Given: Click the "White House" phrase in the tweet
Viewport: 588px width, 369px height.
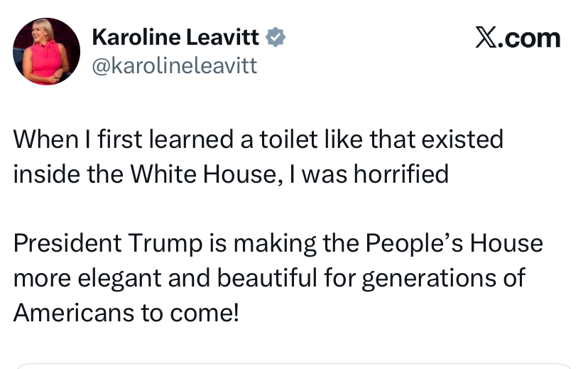Looking at the screenshot, I should point(205,173).
